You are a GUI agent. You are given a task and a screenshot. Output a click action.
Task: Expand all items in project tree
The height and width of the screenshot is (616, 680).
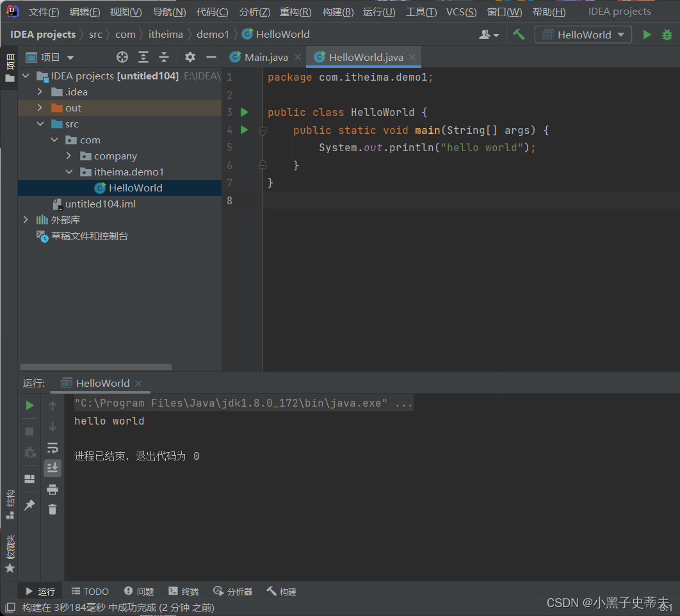pyautogui.click(x=143, y=57)
